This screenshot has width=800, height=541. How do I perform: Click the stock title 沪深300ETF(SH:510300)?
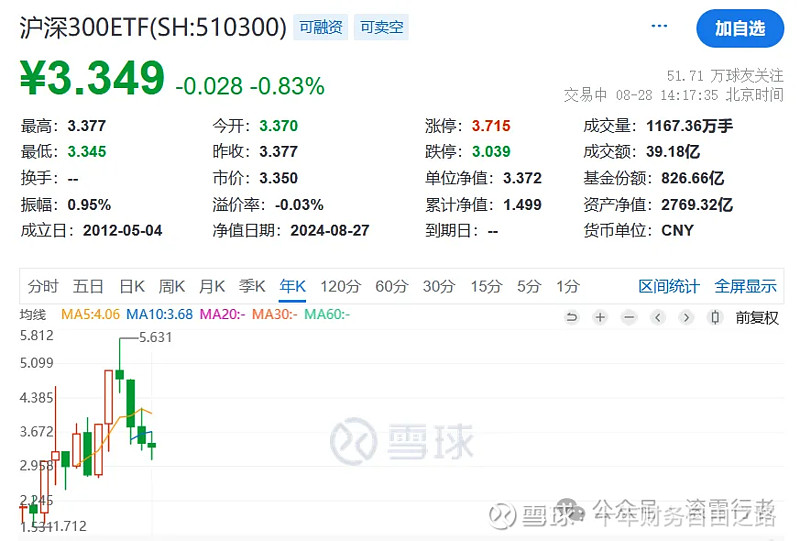153,27
